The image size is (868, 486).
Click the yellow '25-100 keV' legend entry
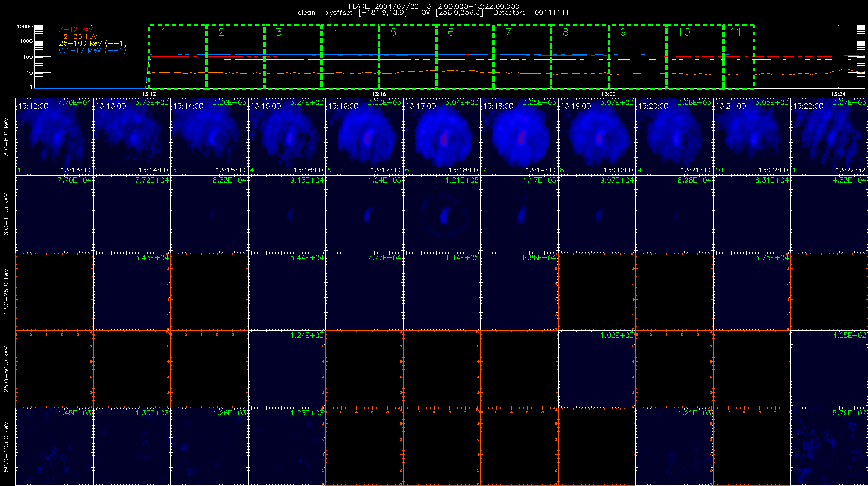coord(92,43)
